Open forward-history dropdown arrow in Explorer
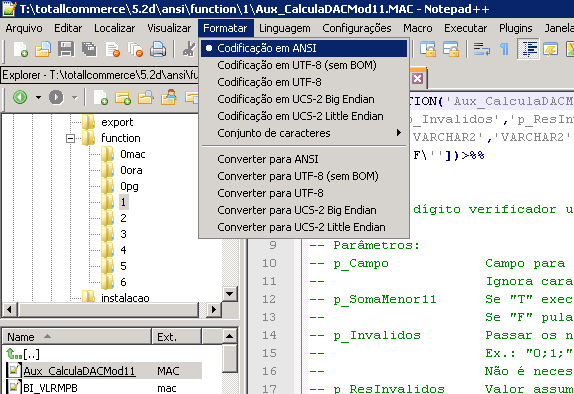 tap(75, 97)
